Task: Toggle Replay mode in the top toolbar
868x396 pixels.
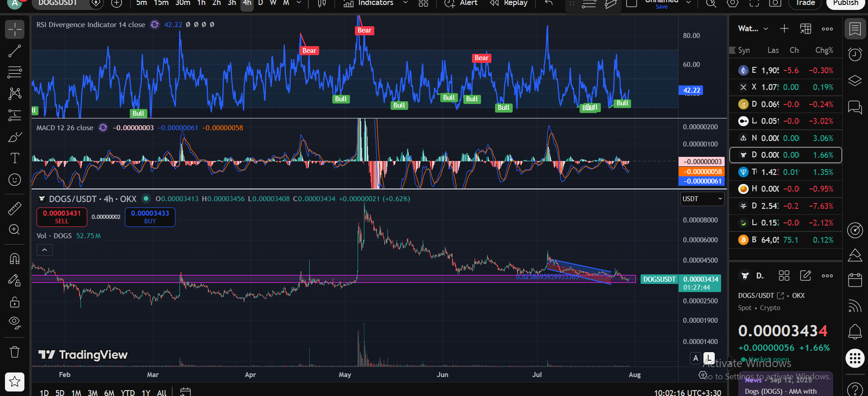Action: (x=509, y=3)
